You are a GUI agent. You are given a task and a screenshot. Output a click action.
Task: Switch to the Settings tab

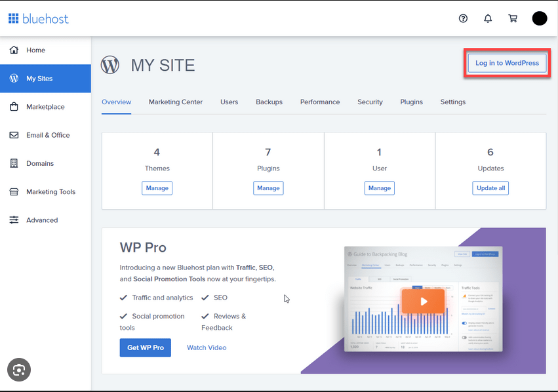(x=453, y=102)
